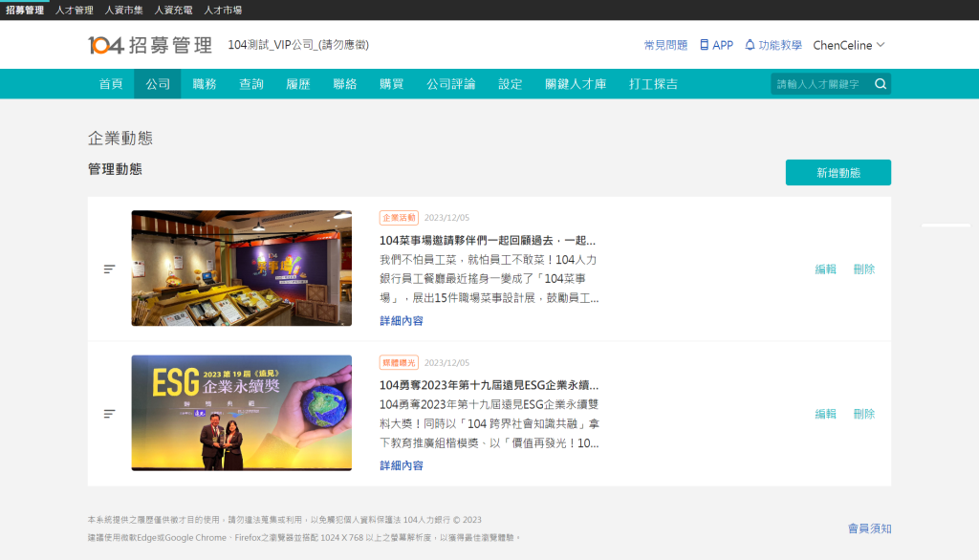This screenshot has height=560, width=979.
Task: Switch to 人才管理 in the top bar
Action: coord(75,10)
